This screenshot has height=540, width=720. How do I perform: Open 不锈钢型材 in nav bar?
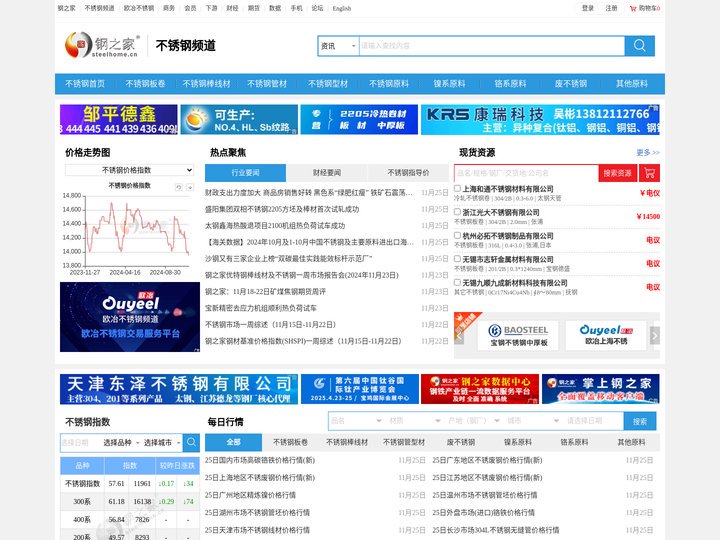[328, 84]
